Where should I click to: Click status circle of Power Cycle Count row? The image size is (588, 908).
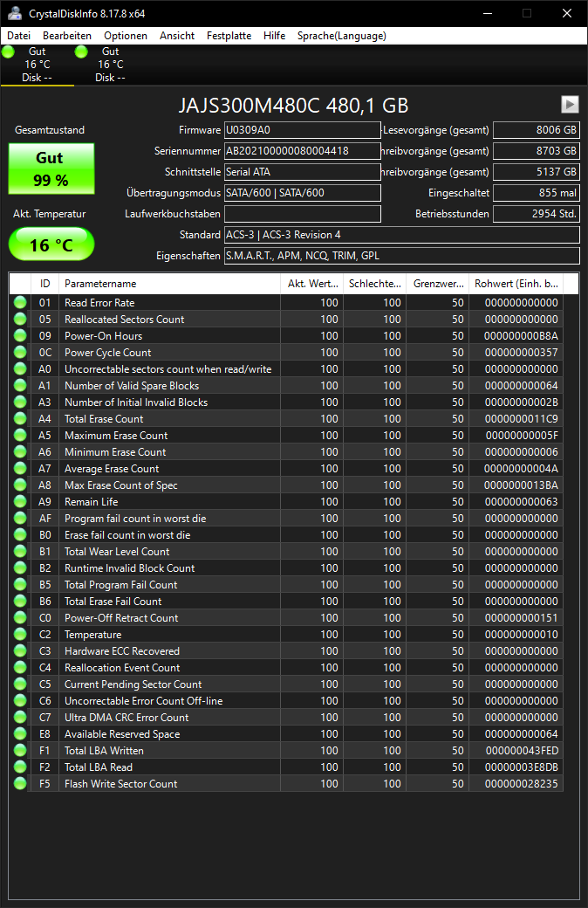tap(20, 352)
